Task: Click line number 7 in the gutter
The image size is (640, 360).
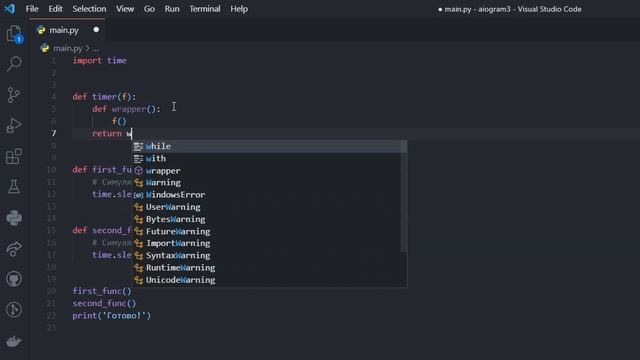Action: (x=54, y=133)
